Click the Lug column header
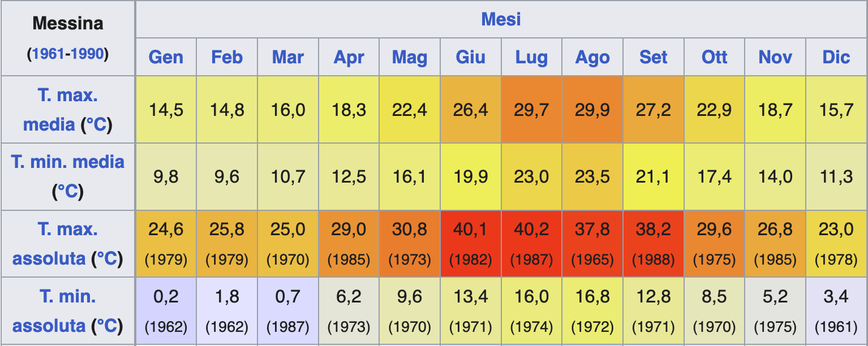This screenshot has height=346, width=868. pos(531,57)
